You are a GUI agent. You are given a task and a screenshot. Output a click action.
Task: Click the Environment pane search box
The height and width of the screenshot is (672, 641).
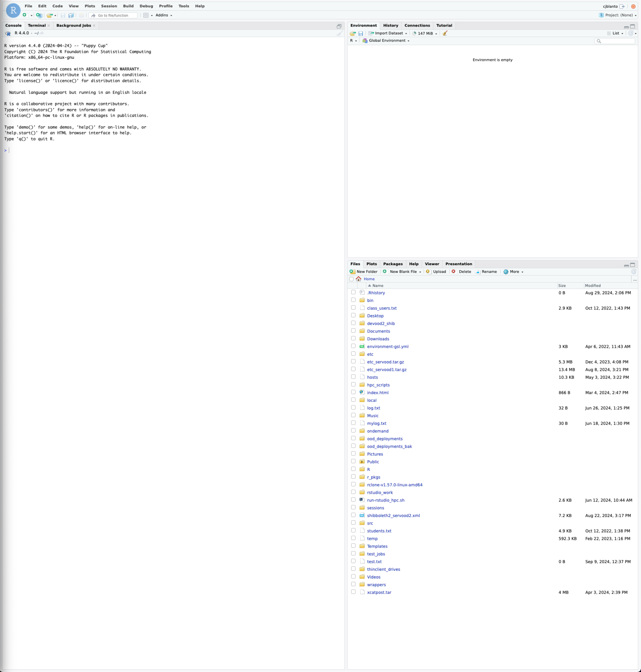(615, 41)
